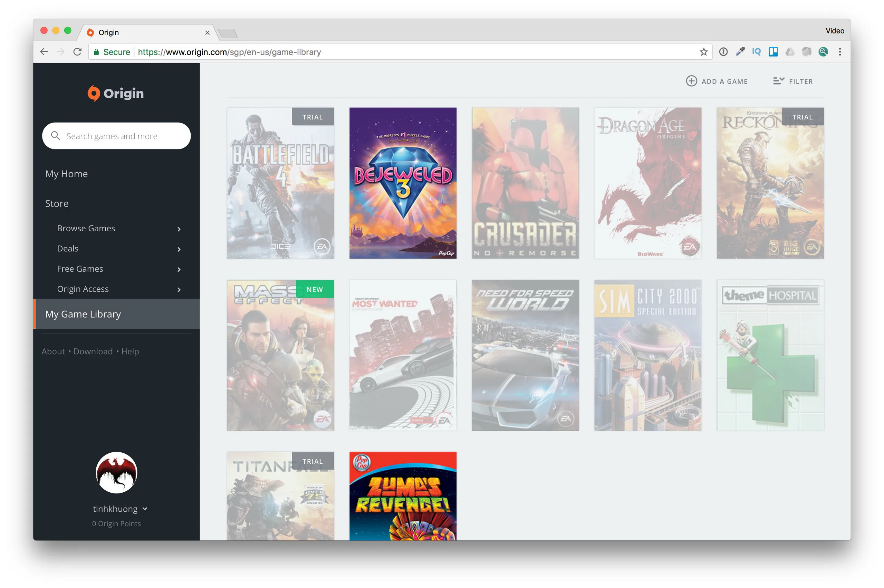The height and width of the screenshot is (588, 884).
Task: Open the Battlefield 4 game tile
Action: tap(280, 183)
